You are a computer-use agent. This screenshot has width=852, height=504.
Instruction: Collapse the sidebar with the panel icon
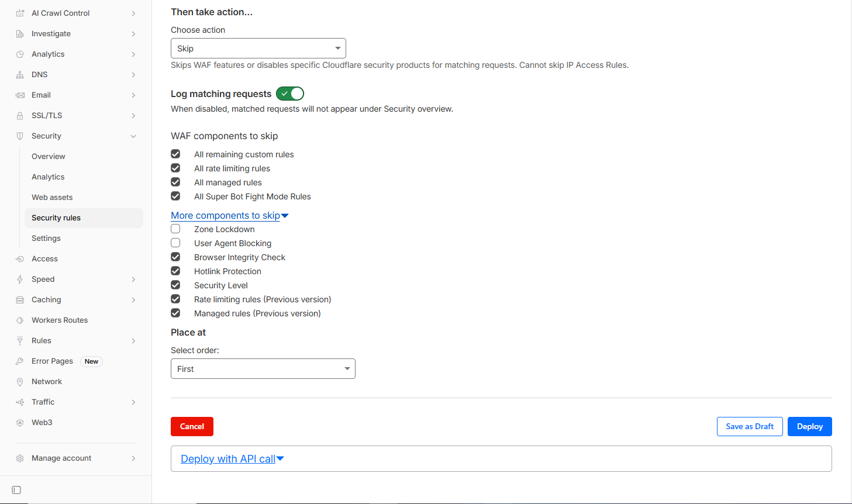16,490
